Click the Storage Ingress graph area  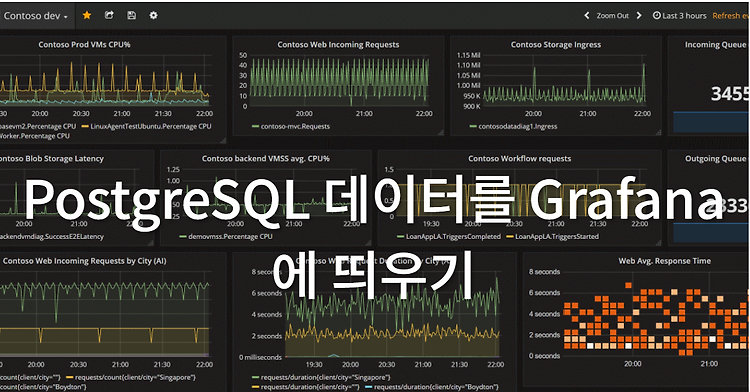pos(564,80)
